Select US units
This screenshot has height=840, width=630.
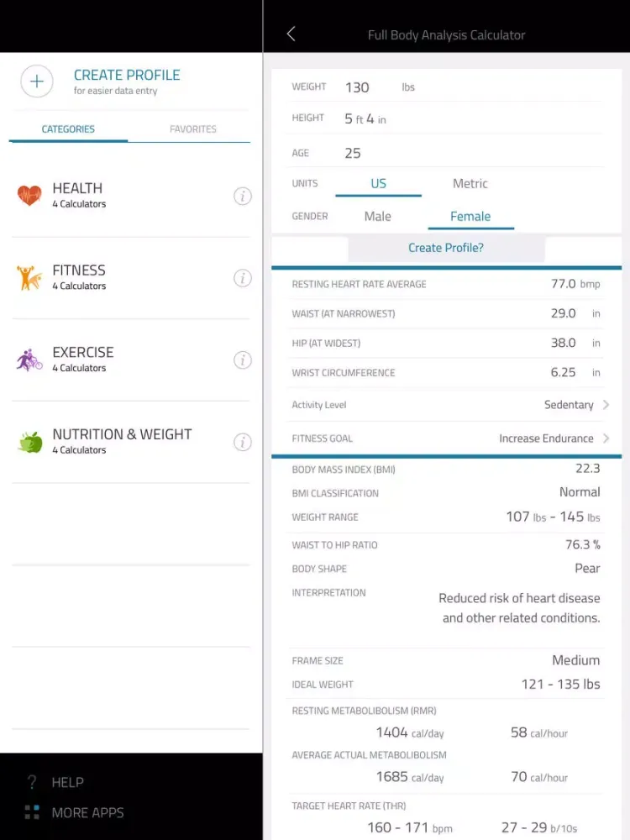pyautogui.click(x=378, y=184)
